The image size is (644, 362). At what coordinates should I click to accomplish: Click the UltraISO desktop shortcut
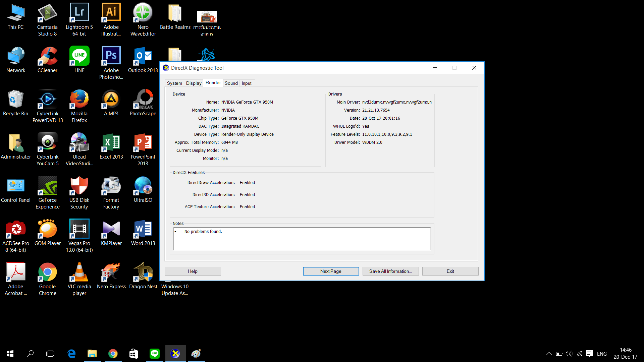pos(143,186)
